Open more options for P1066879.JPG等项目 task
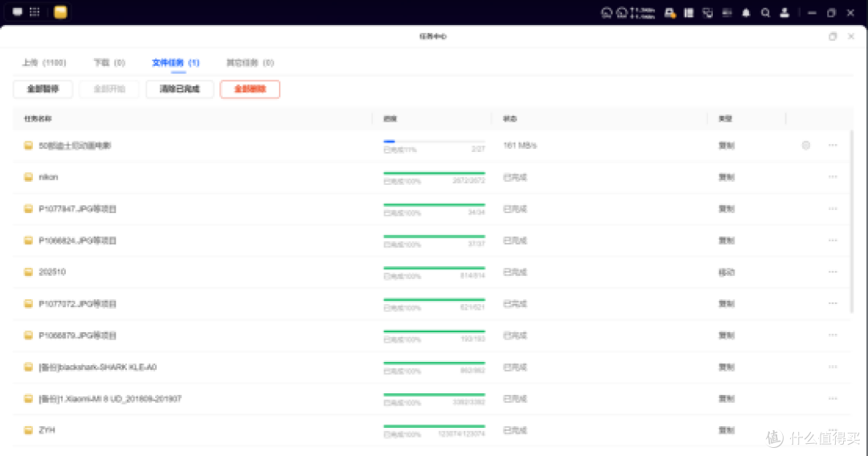The height and width of the screenshot is (456, 868). (833, 335)
